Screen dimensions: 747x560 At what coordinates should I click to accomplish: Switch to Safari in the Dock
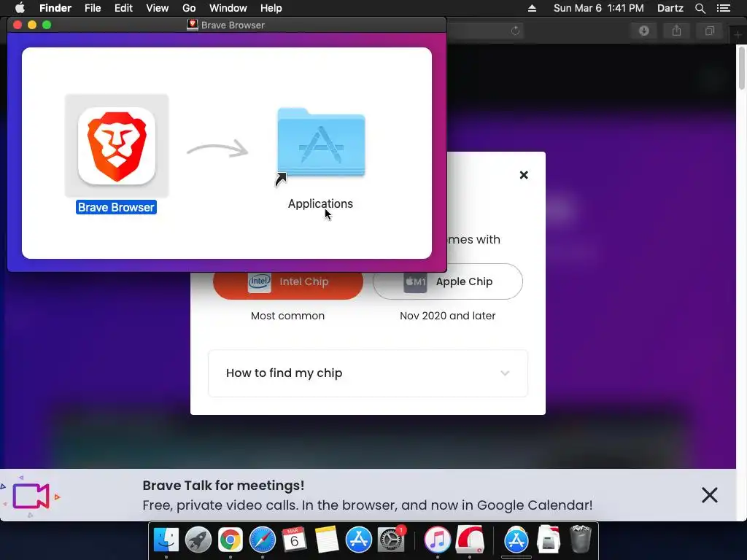pos(263,540)
